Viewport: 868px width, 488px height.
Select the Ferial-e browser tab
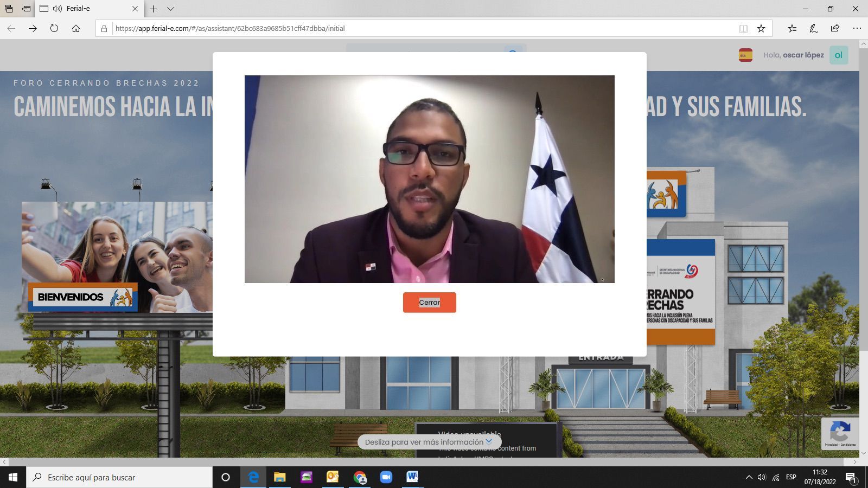[x=90, y=9]
